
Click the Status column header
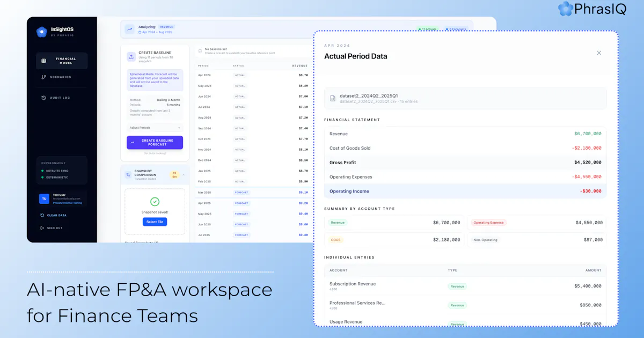[238, 66]
